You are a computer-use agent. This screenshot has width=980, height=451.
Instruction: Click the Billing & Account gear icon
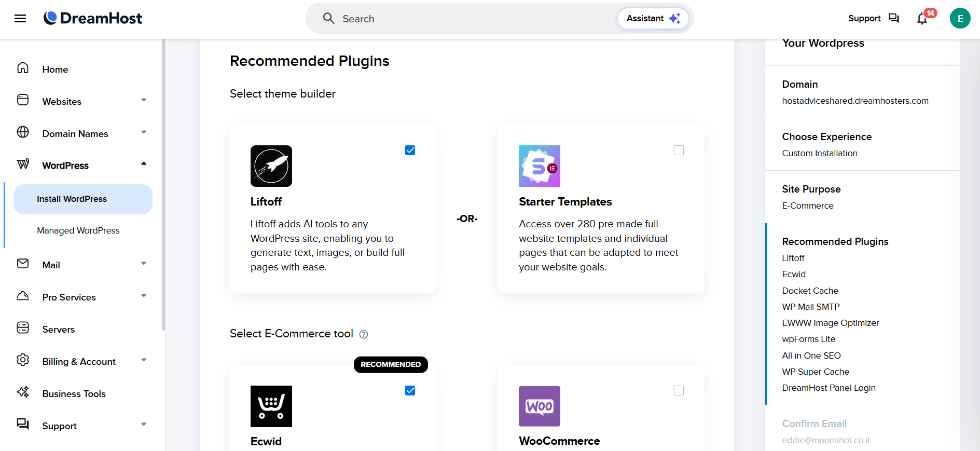coord(23,360)
